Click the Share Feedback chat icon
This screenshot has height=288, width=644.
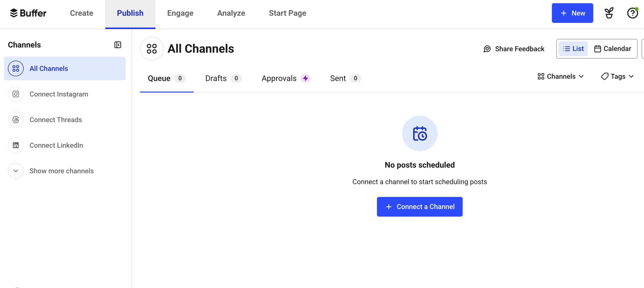pos(487,49)
